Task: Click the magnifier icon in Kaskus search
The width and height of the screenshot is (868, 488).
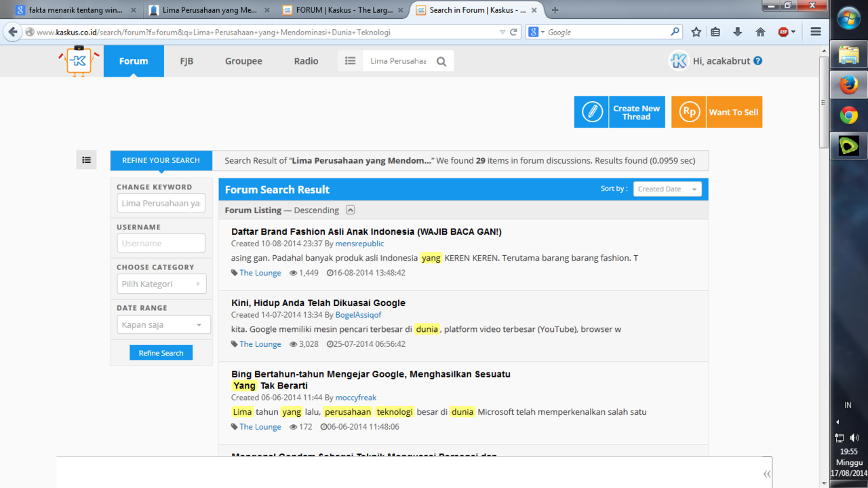Action: [x=441, y=61]
